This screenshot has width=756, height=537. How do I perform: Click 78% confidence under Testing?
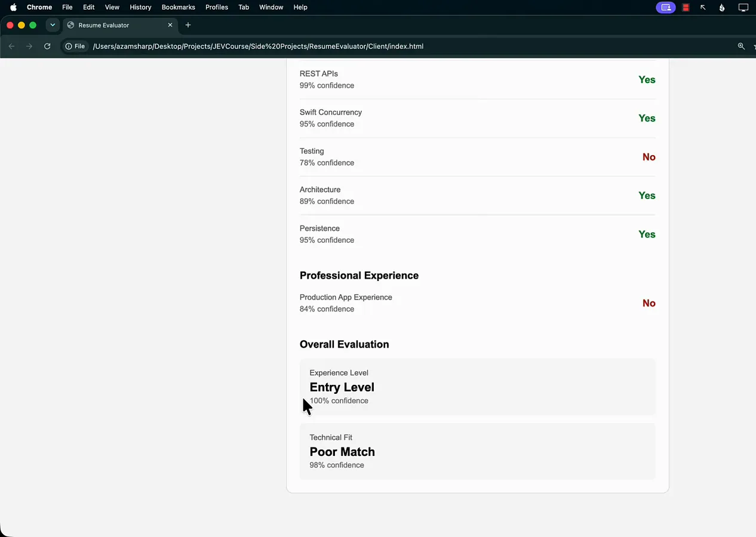[327, 162]
